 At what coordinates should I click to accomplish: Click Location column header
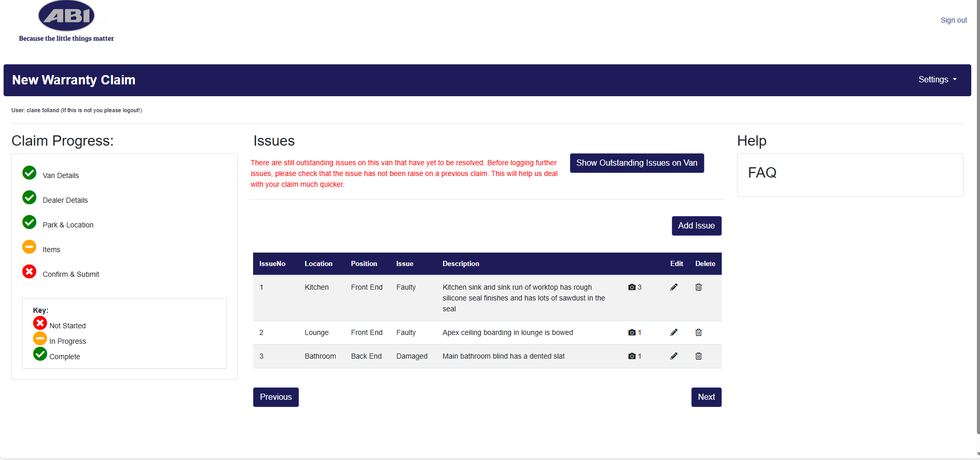(x=318, y=263)
